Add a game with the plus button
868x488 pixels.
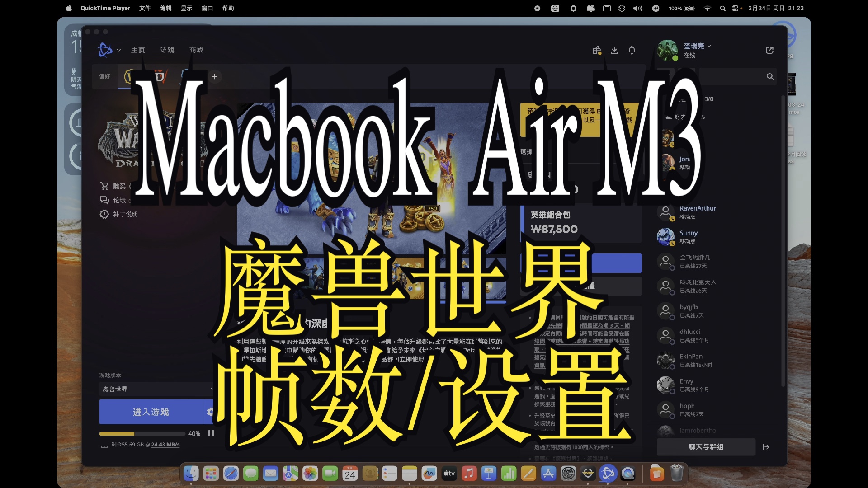215,77
